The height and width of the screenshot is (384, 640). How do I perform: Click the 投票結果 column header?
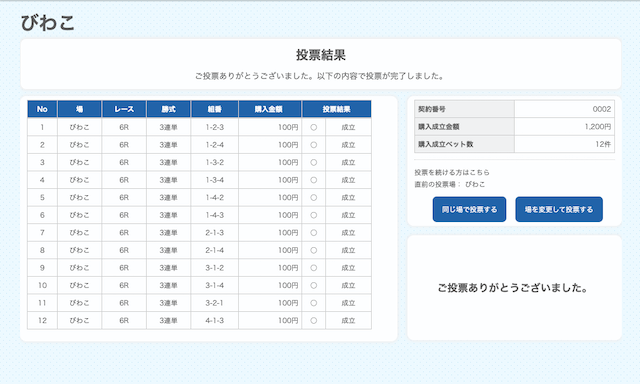(x=337, y=109)
